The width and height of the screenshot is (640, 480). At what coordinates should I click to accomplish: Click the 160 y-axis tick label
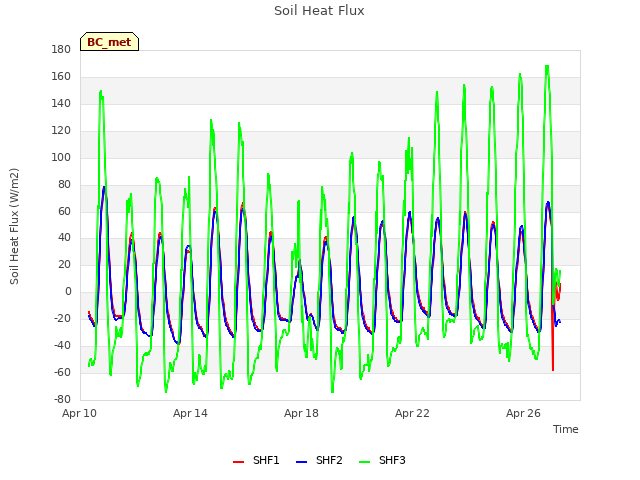[61, 76]
